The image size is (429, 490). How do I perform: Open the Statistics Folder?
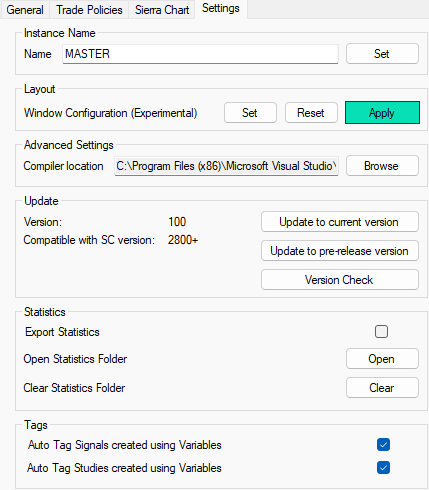coord(382,359)
